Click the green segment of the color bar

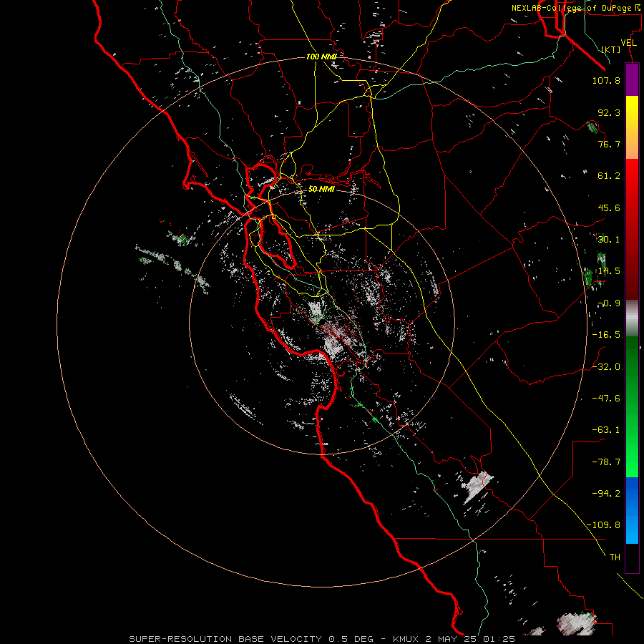click(x=632, y=406)
